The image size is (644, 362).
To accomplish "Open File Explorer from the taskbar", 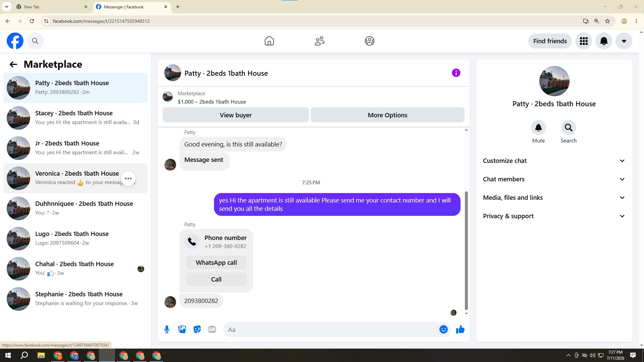I will point(41,355).
